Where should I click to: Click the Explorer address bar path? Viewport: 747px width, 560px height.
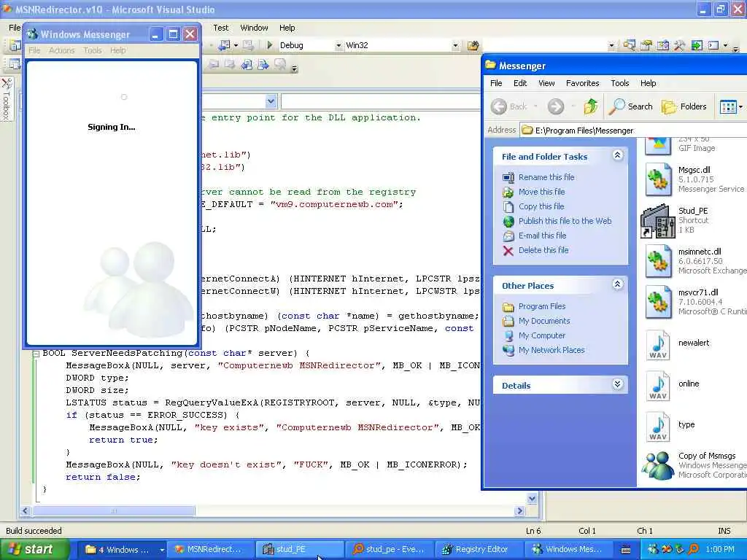pyautogui.click(x=584, y=130)
